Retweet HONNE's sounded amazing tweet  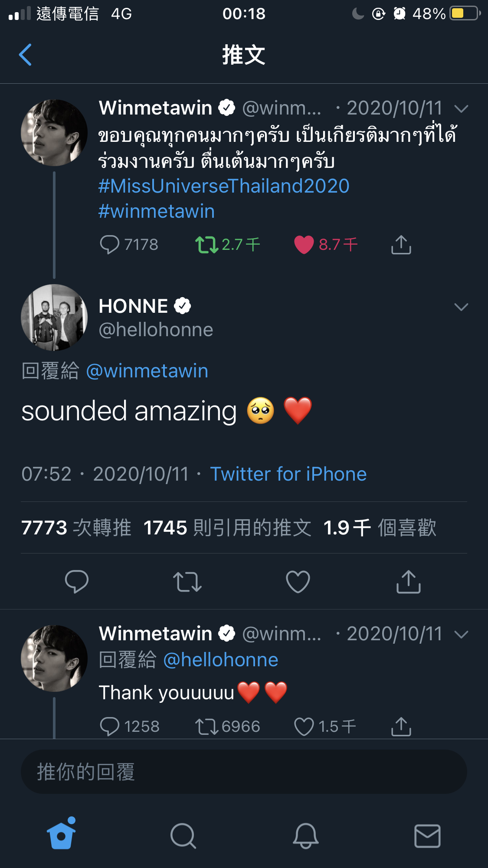tap(187, 582)
